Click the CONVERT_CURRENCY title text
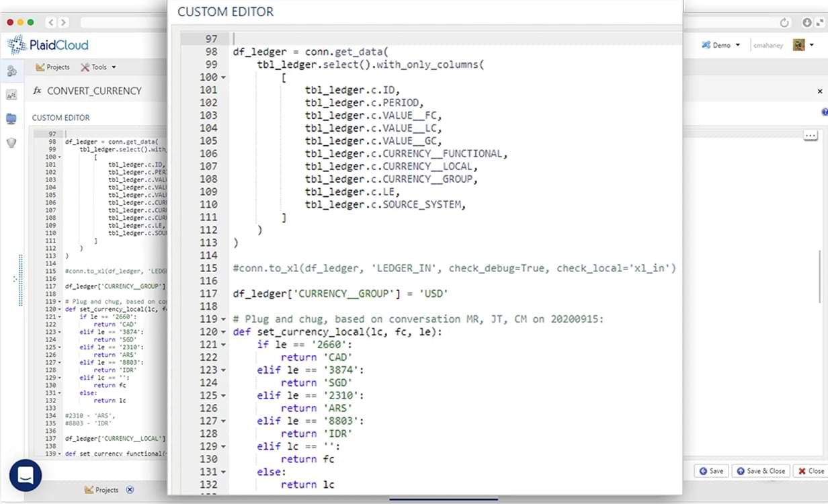 coord(94,91)
